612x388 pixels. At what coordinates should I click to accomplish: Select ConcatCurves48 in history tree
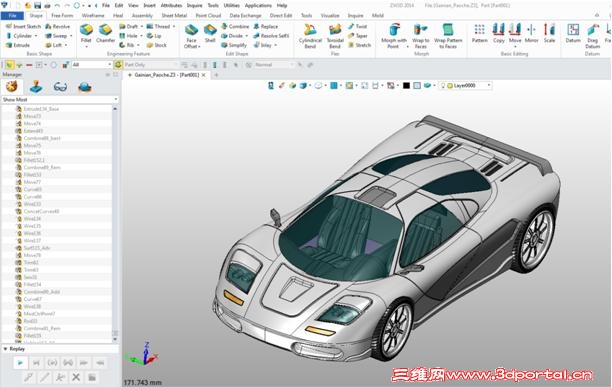(41, 211)
